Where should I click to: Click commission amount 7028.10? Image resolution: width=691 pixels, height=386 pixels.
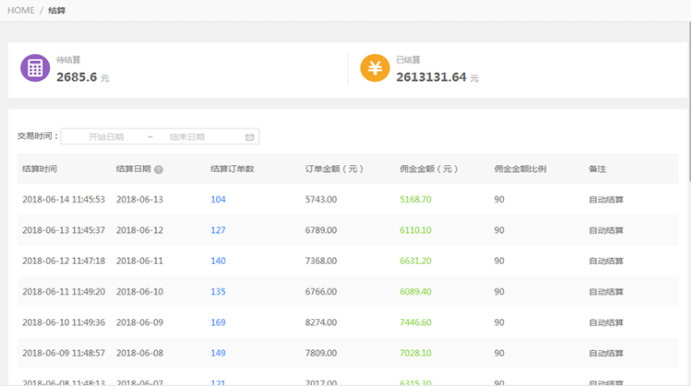(x=416, y=353)
